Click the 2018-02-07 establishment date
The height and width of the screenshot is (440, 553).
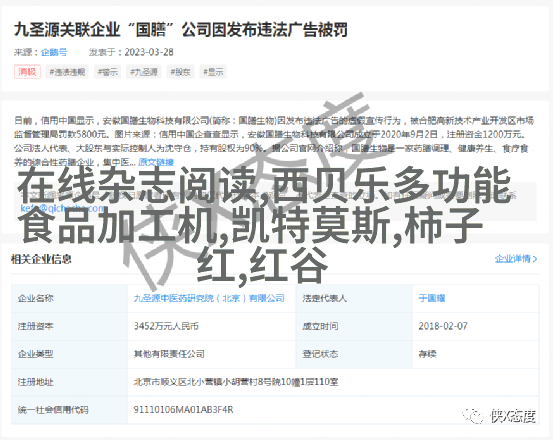point(443,326)
